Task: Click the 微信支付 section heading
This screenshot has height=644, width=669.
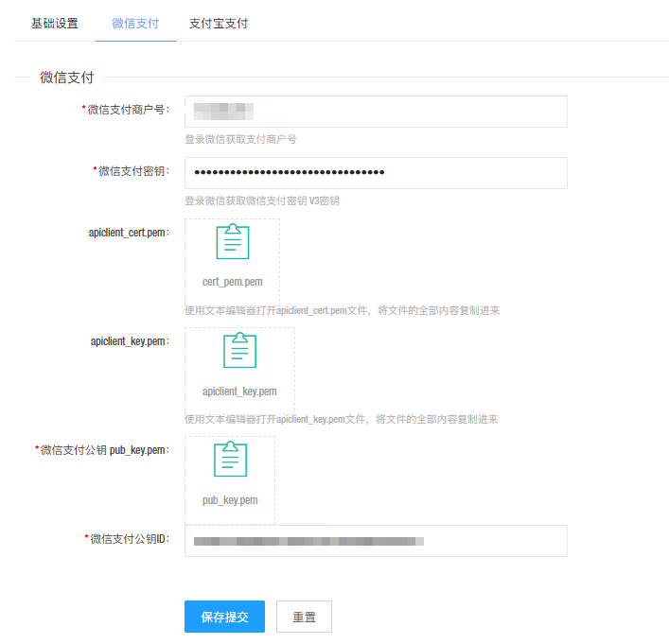Action: [66, 78]
